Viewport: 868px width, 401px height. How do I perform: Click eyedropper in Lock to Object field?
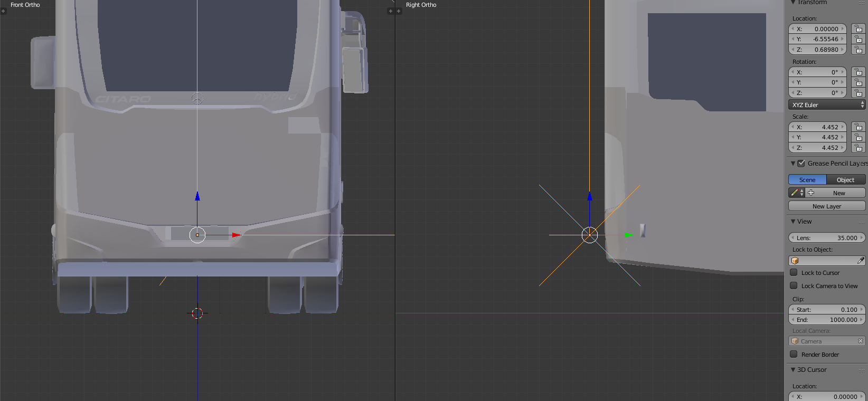[860, 261]
